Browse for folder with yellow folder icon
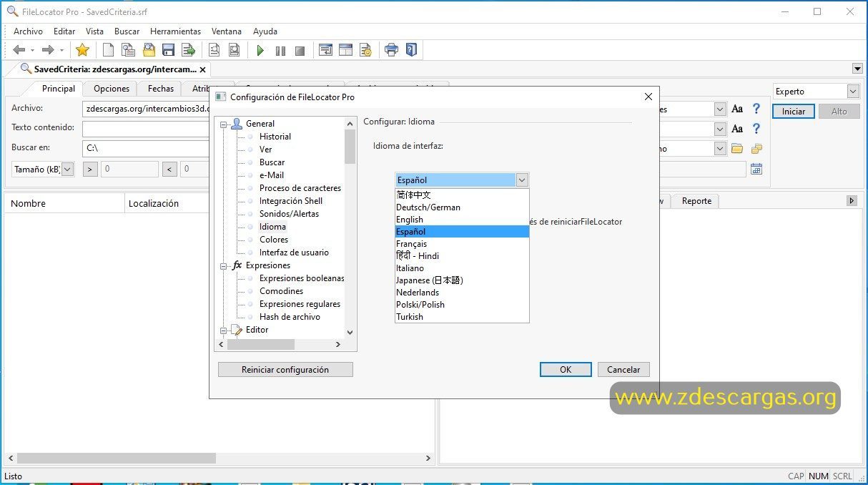 click(737, 149)
